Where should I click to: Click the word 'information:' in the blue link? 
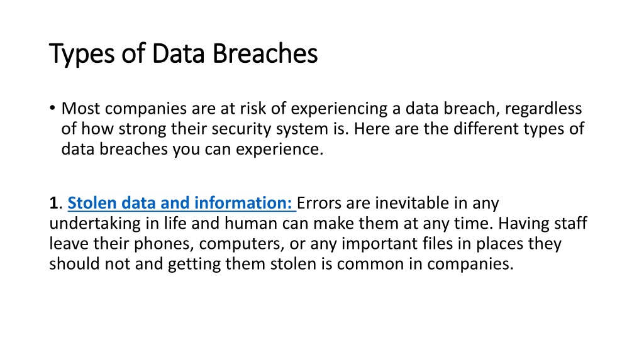click(243, 203)
